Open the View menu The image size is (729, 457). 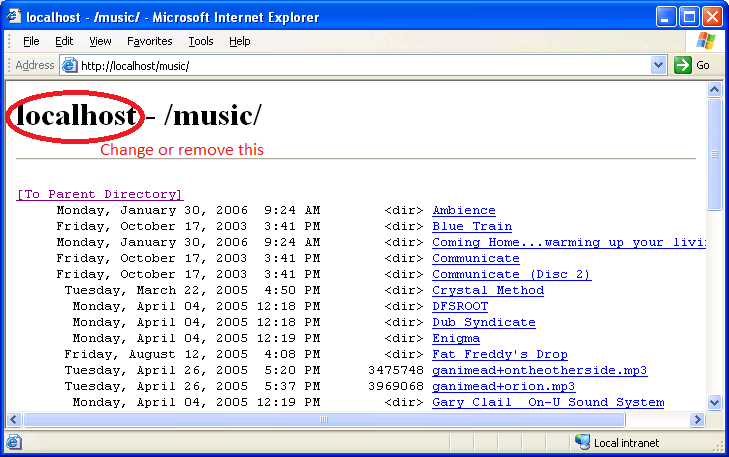point(100,41)
